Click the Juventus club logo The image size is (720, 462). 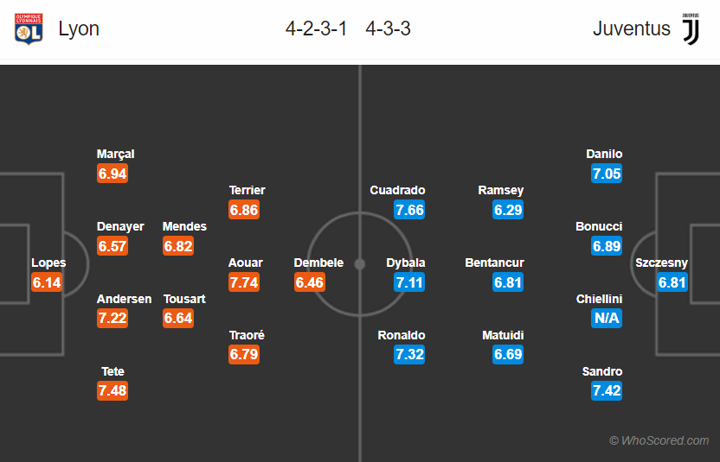pos(691,29)
